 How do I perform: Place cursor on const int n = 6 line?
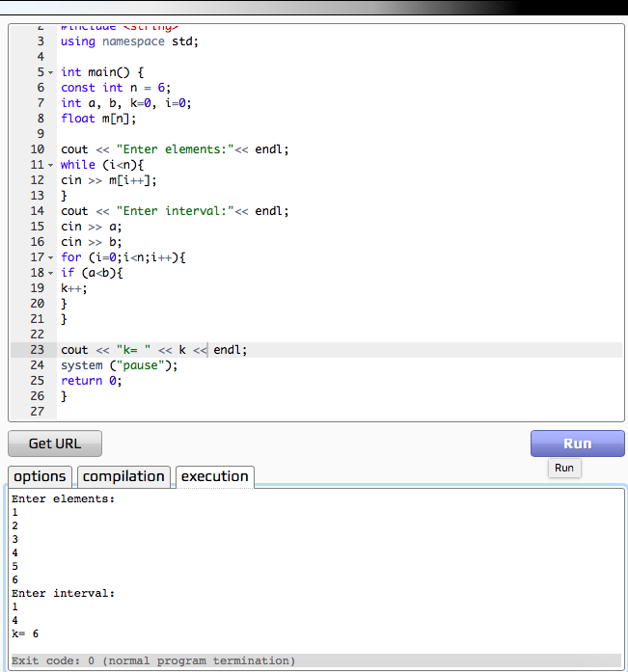point(115,88)
